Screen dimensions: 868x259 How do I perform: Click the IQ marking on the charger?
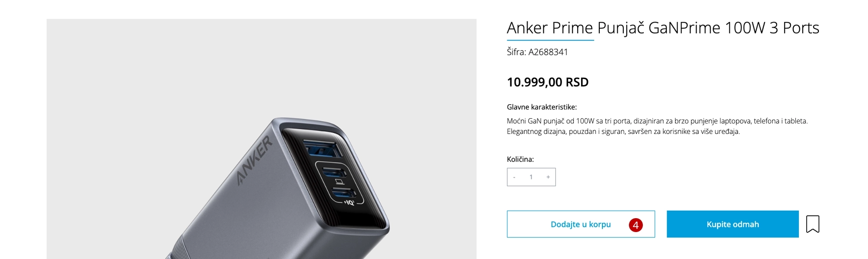349,203
